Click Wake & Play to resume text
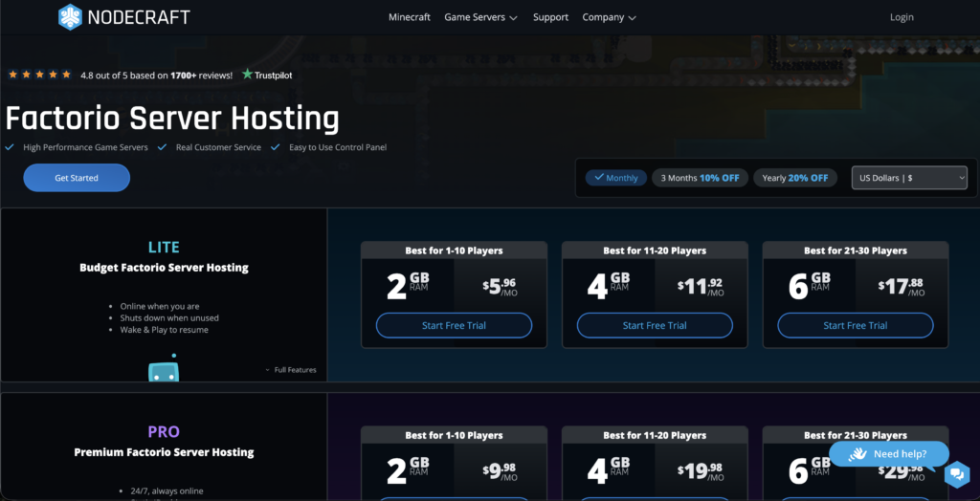The image size is (980, 501). (x=165, y=330)
